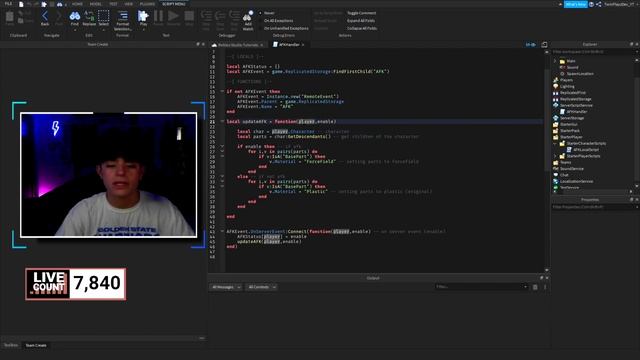Click the AFKHandler script icon in Explorer
This screenshot has width=640, height=360.
(x=562, y=111)
